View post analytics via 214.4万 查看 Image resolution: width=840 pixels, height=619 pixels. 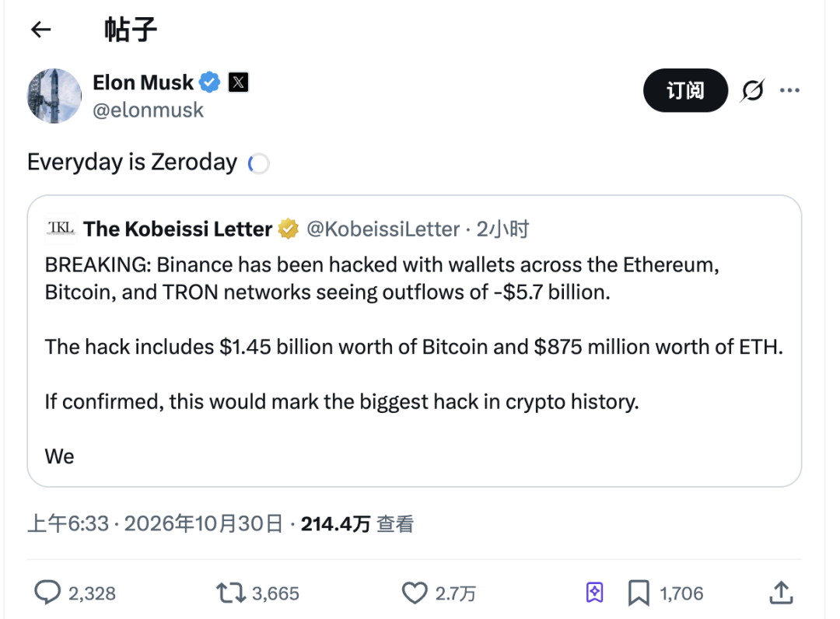point(357,523)
